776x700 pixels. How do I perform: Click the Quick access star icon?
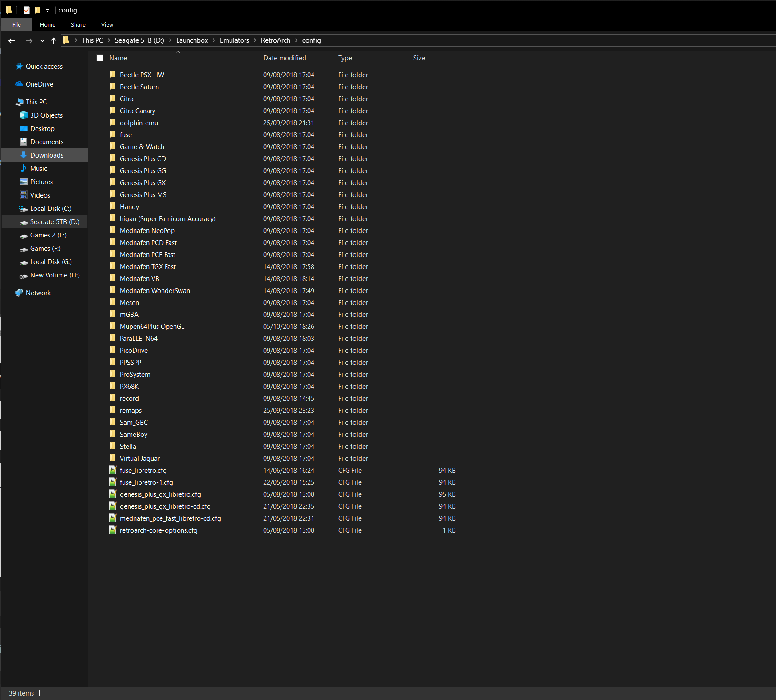click(20, 67)
